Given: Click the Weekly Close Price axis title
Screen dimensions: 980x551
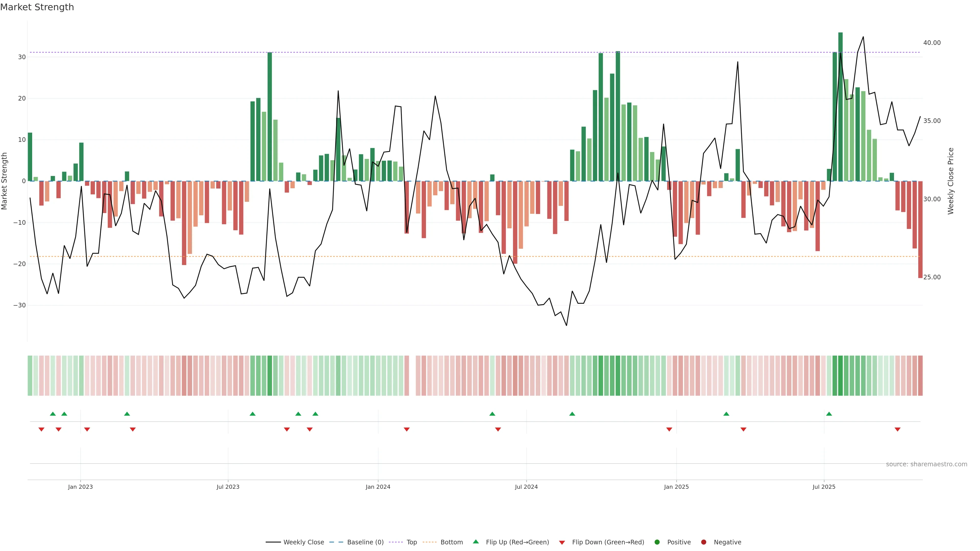Looking at the screenshot, I should pyautogui.click(x=951, y=181).
